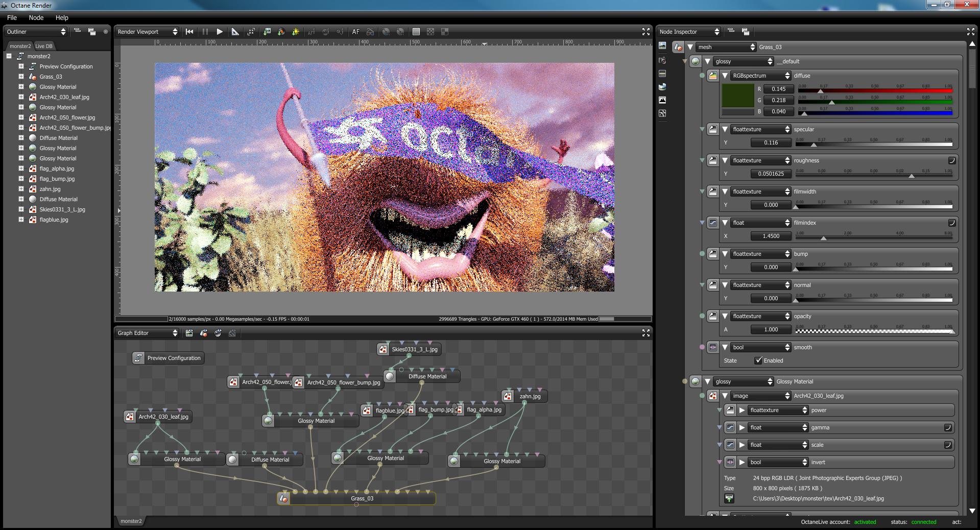This screenshot has height=530, width=980.
Task: Open the Node Inspector panel type dropdown
Action: click(x=689, y=32)
